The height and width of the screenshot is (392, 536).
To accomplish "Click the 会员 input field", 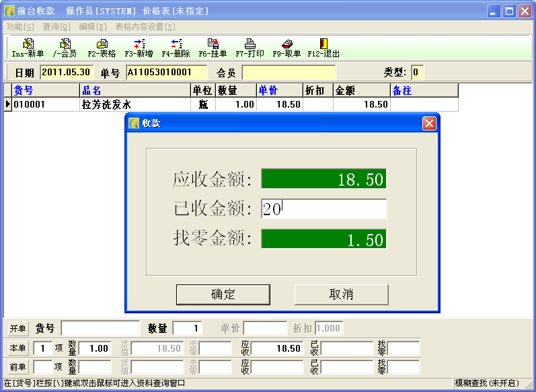I will (x=289, y=72).
